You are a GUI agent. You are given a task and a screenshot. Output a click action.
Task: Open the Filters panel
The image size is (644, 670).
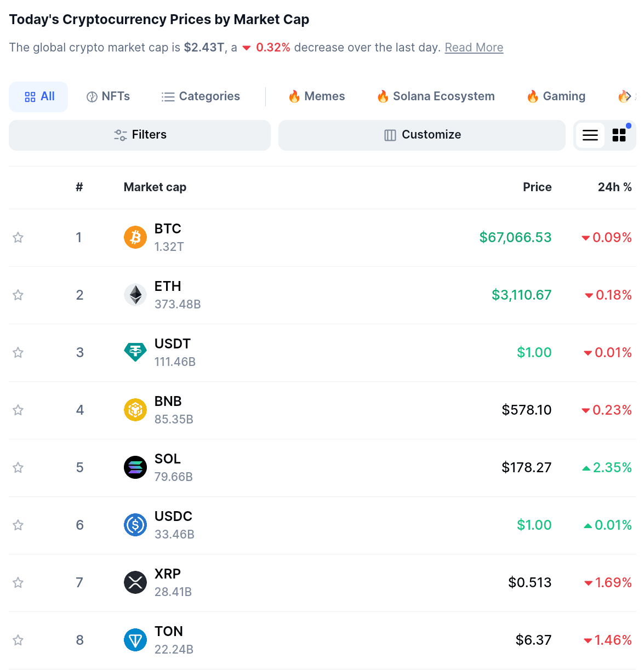point(140,135)
